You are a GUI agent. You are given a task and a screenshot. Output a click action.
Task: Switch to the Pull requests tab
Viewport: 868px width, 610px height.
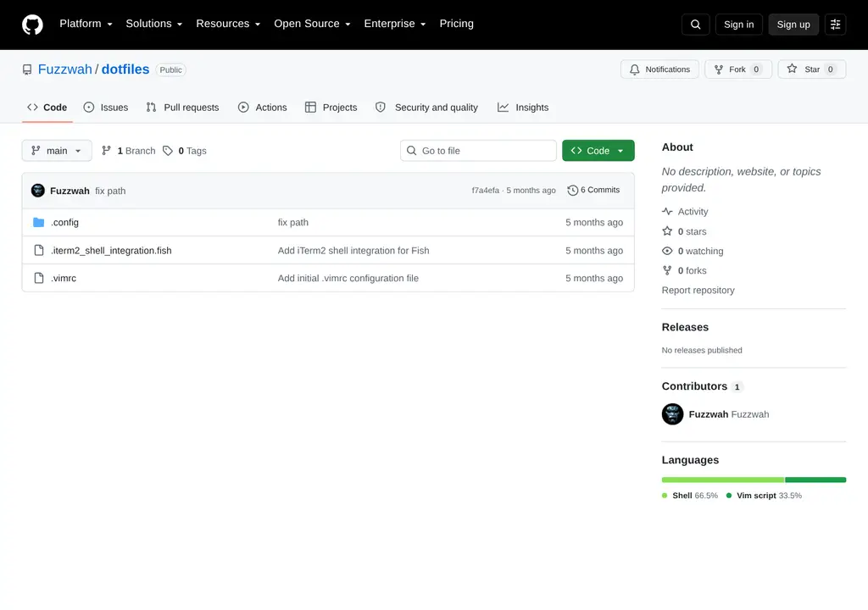[183, 108]
